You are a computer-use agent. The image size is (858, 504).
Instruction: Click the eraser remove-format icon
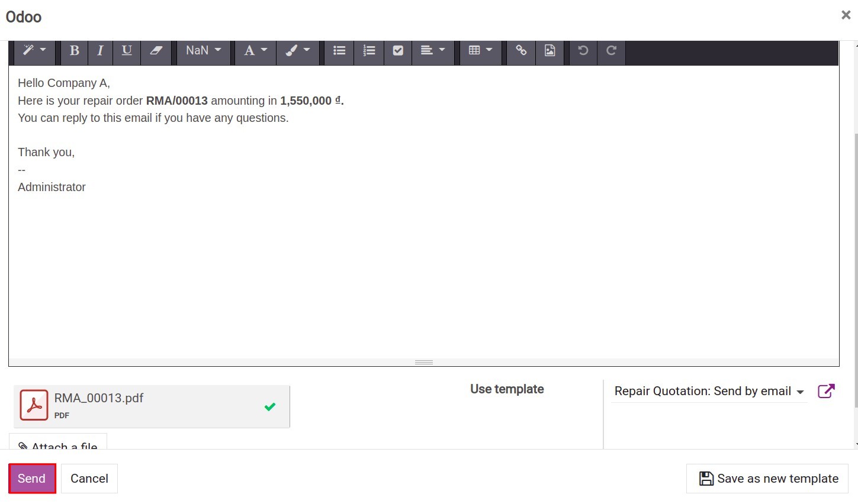click(x=156, y=51)
